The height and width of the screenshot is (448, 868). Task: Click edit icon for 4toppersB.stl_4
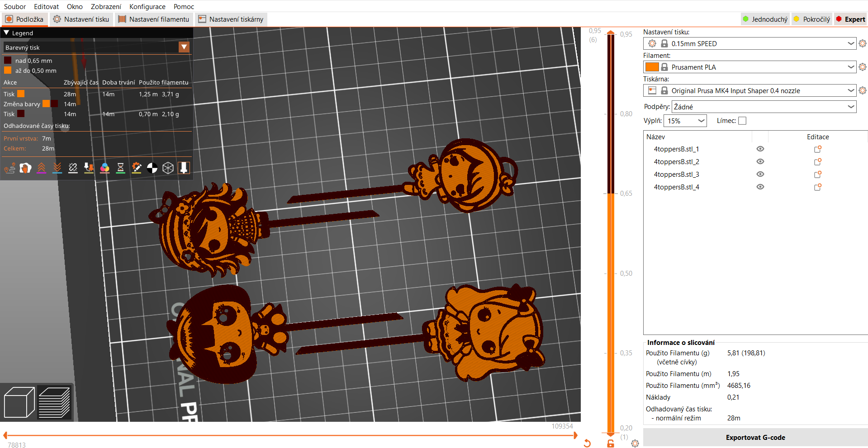(x=818, y=187)
